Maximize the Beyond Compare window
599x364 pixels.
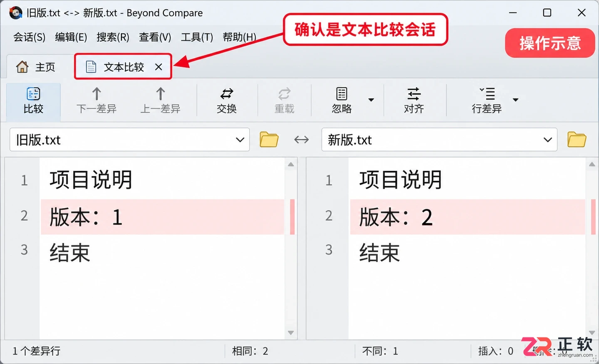tap(547, 13)
